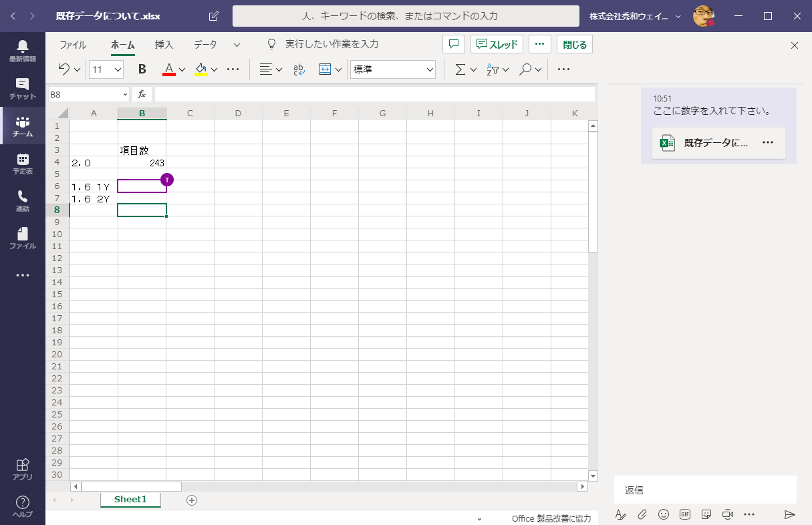Add a new sheet with plus button
This screenshot has width=812, height=525.
pyautogui.click(x=192, y=500)
